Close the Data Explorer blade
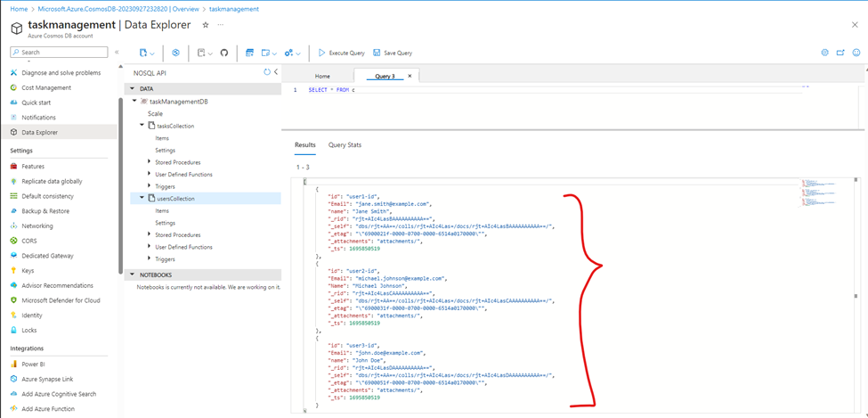The height and width of the screenshot is (418, 868). pos(855,24)
